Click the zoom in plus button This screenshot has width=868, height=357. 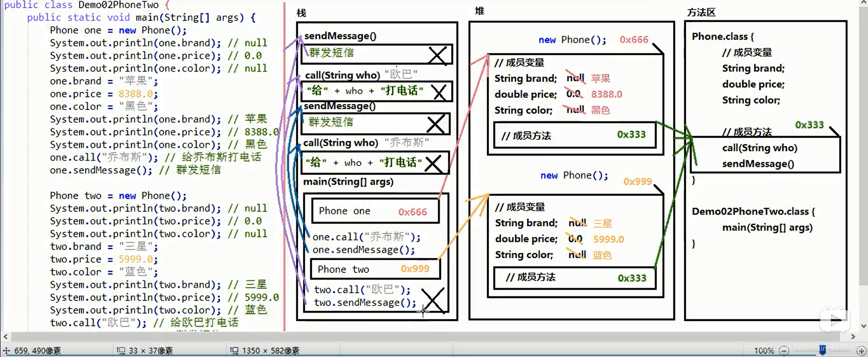coord(861,350)
